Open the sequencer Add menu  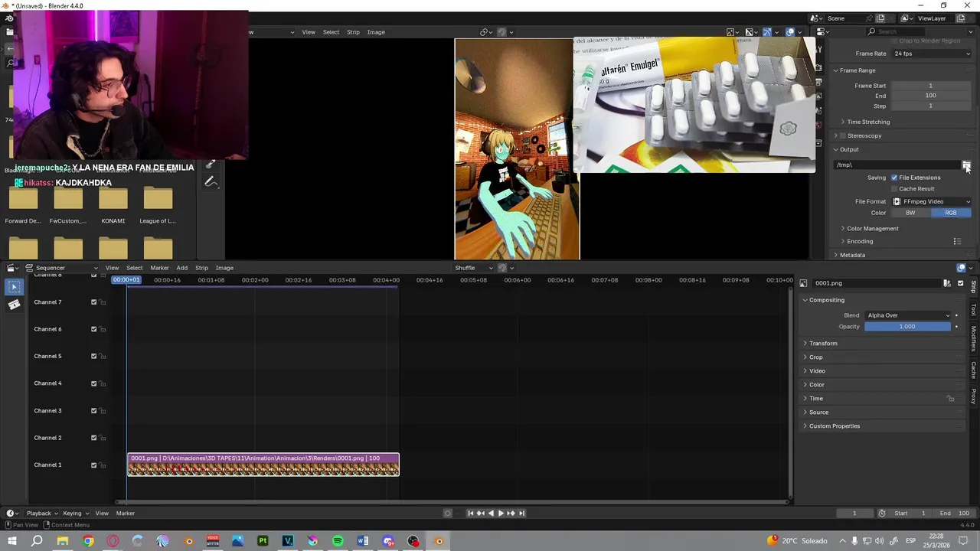click(x=181, y=268)
